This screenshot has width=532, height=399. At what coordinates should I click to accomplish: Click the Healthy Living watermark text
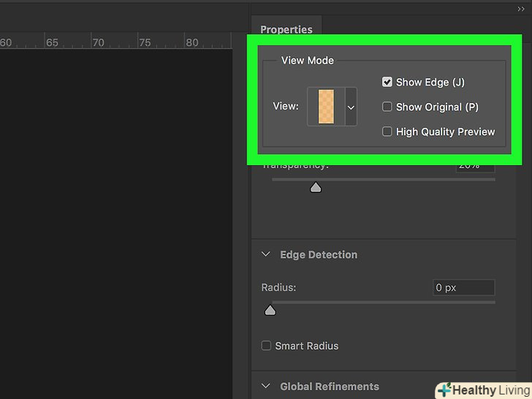point(490,390)
